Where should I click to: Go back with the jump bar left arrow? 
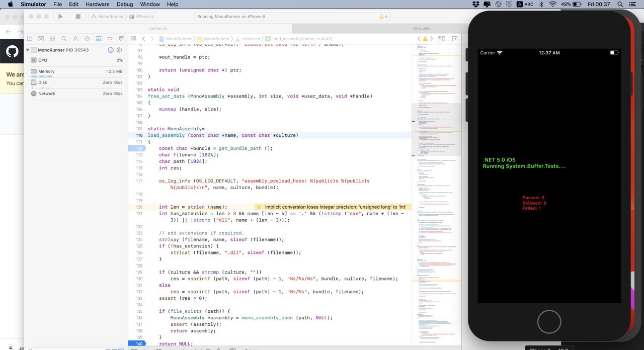[x=143, y=39]
